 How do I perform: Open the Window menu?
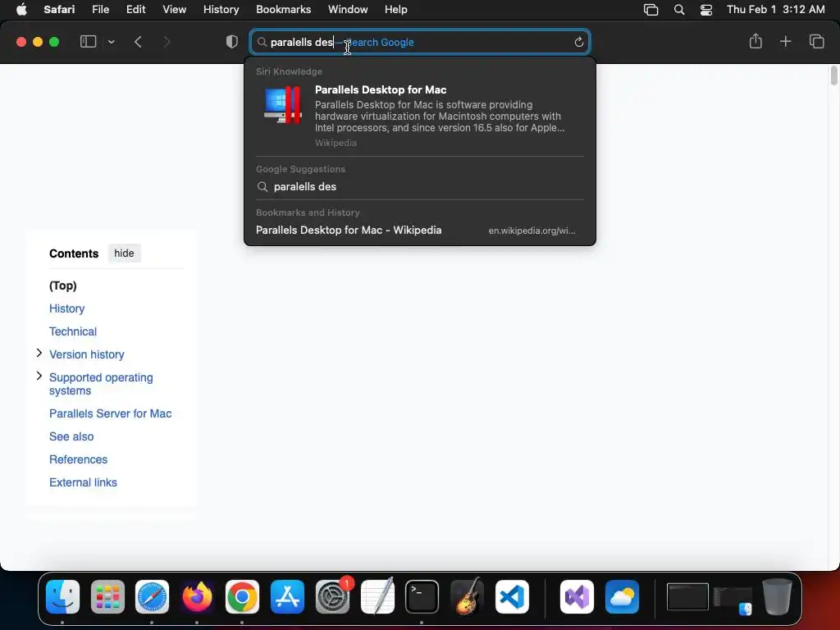348,9
